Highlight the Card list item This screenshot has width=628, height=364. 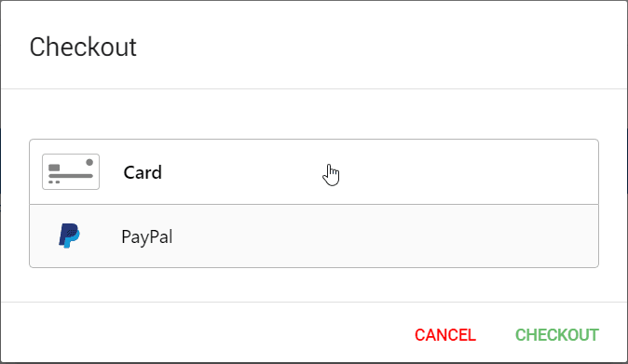pyautogui.click(x=314, y=172)
